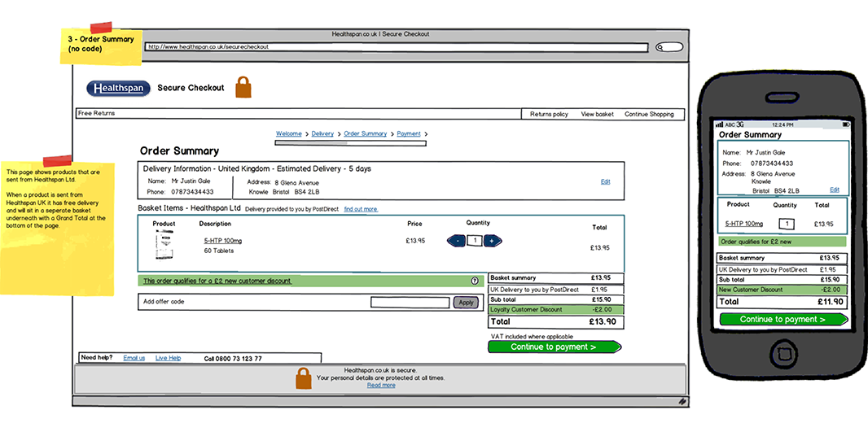Click the checkout progress bar
The image size is (868, 445).
point(350,143)
